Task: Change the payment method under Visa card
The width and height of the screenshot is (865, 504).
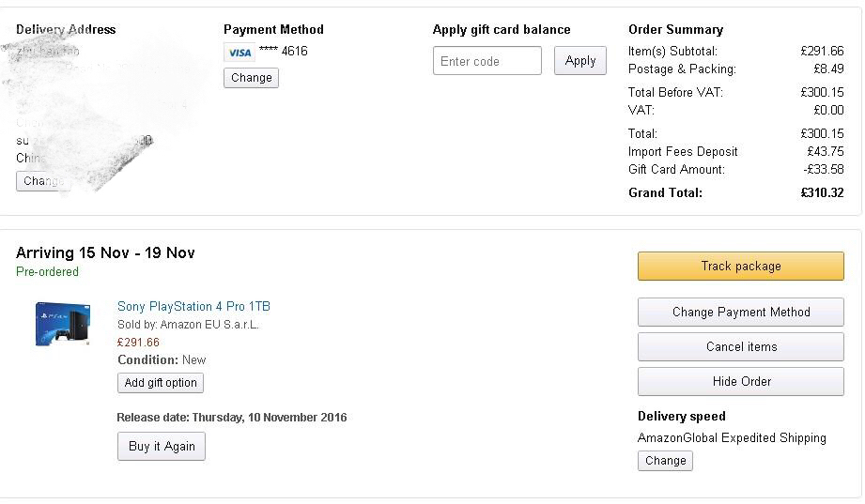Action: point(251,78)
